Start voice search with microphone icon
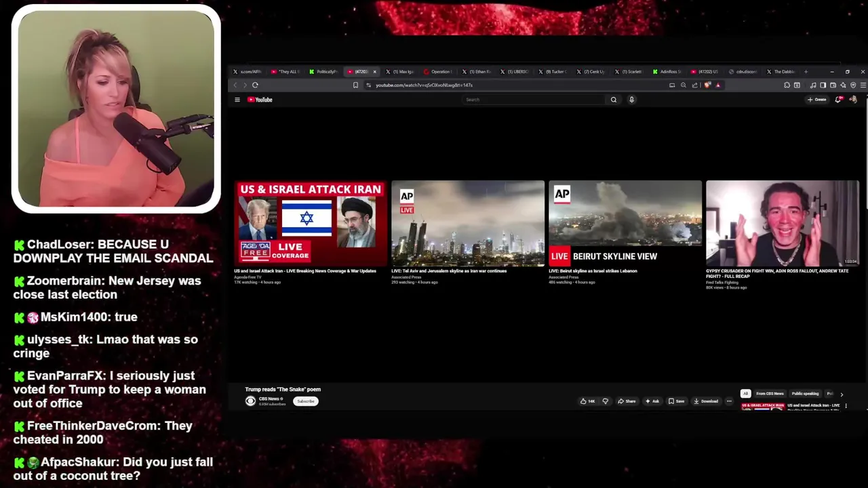Screen dimensions: 868x488 pyautogui.click(x=631, y=100)
